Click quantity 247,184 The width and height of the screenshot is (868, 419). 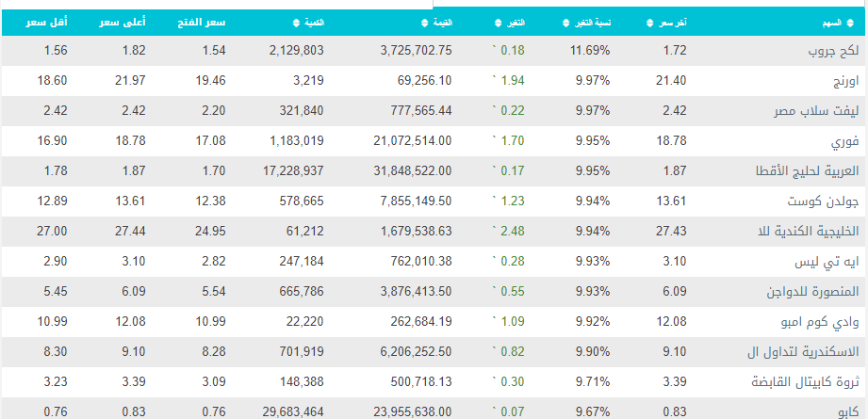click(302, 262)
